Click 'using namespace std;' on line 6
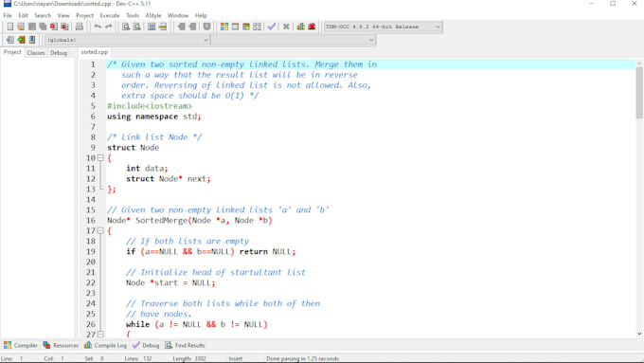The image size is (644, 363). 154,117
